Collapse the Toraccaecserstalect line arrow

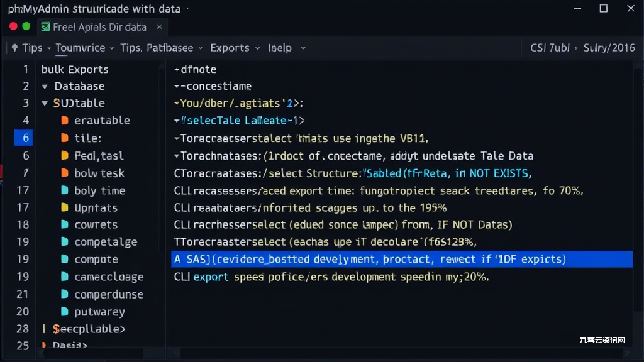(x=177, y=138)
